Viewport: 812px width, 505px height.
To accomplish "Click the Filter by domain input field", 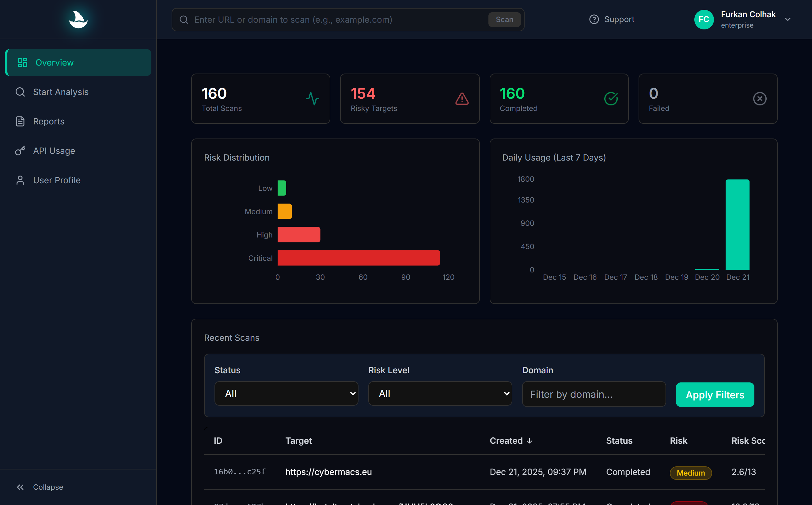I will (593, 394).
